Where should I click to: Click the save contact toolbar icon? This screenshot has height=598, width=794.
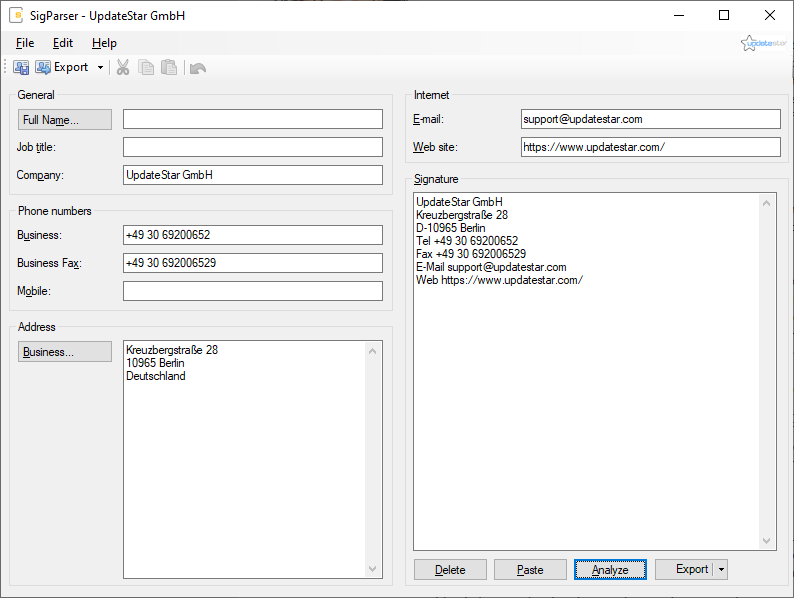point(21,67)
